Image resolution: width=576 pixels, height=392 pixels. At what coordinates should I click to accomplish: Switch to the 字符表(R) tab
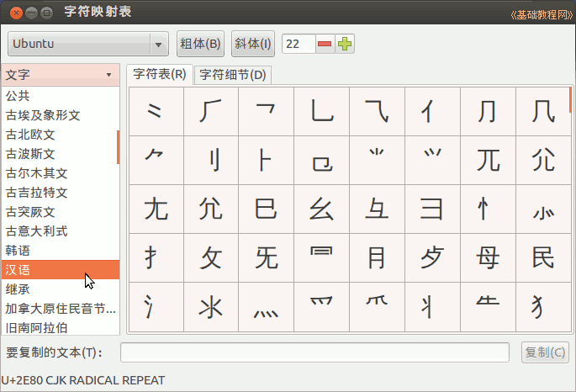tap(160, 74)
